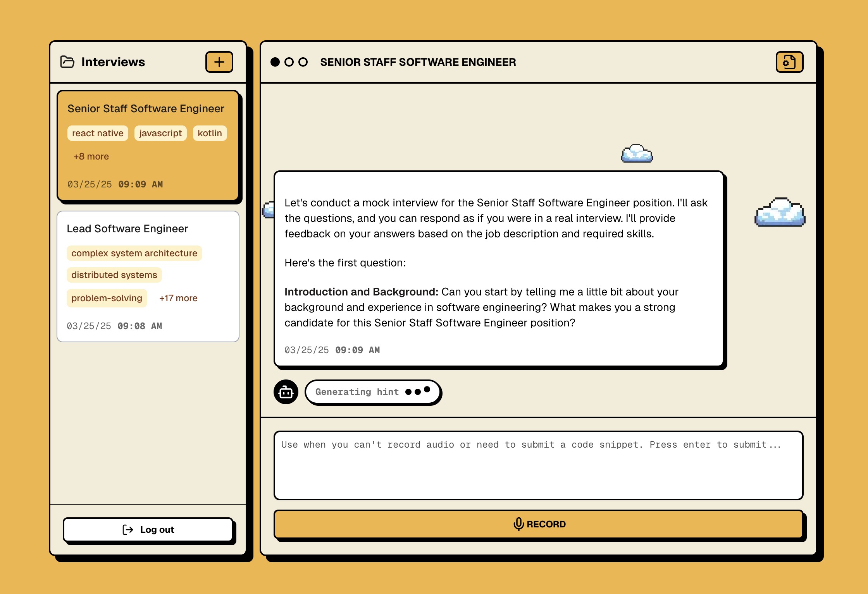868x594 pixels.
Task: Click the folder icon beside the Interviews heading
Action: [x=68, y=62]
